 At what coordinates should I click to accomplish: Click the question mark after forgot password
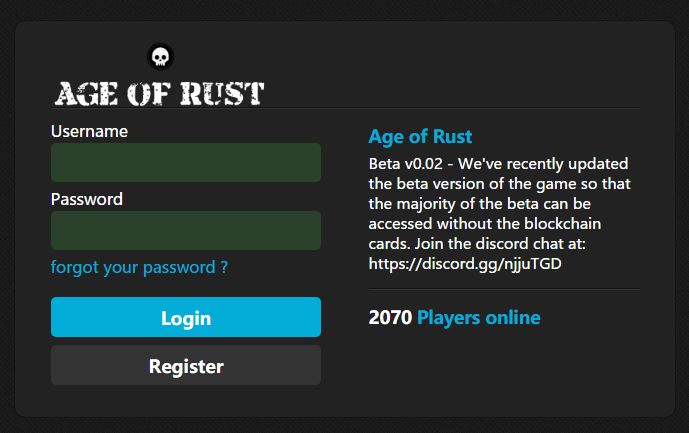[224, 268]
